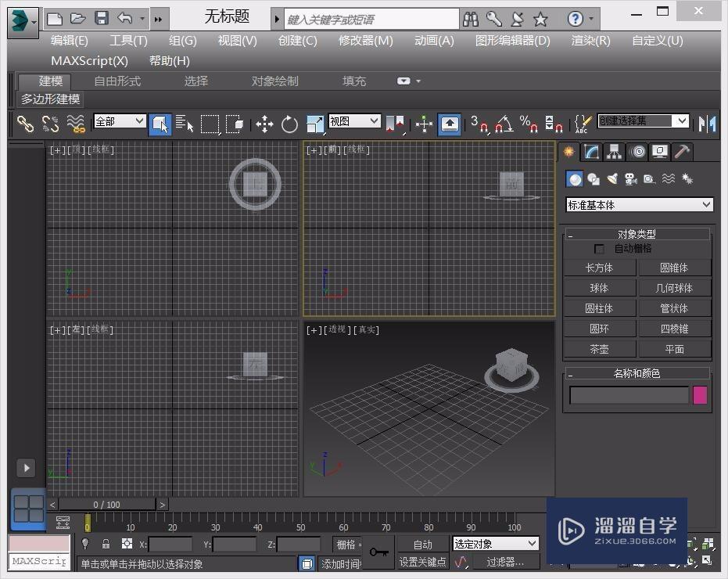Click the 长方体 box button
Viewport: 728px width, 579px height.
point(599,268)
